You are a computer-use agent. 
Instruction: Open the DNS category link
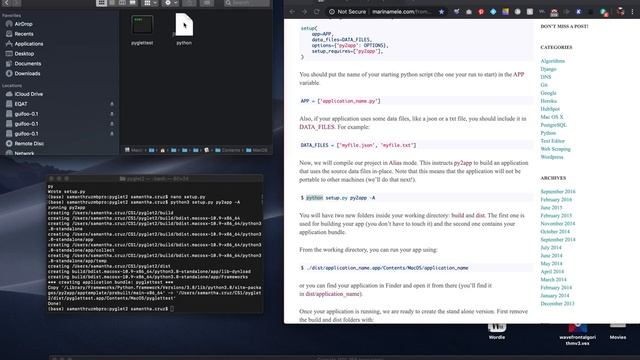546,77
